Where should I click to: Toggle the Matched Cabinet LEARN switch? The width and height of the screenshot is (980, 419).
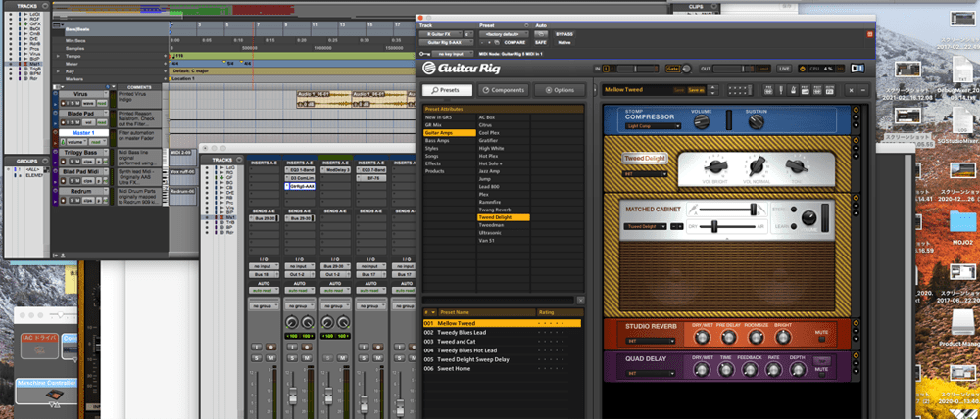tap(795, 226)
